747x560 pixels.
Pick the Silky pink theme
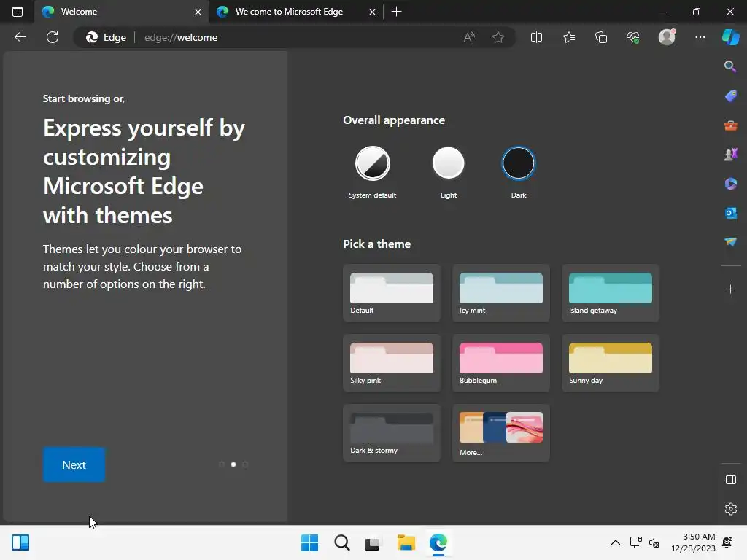392,363
